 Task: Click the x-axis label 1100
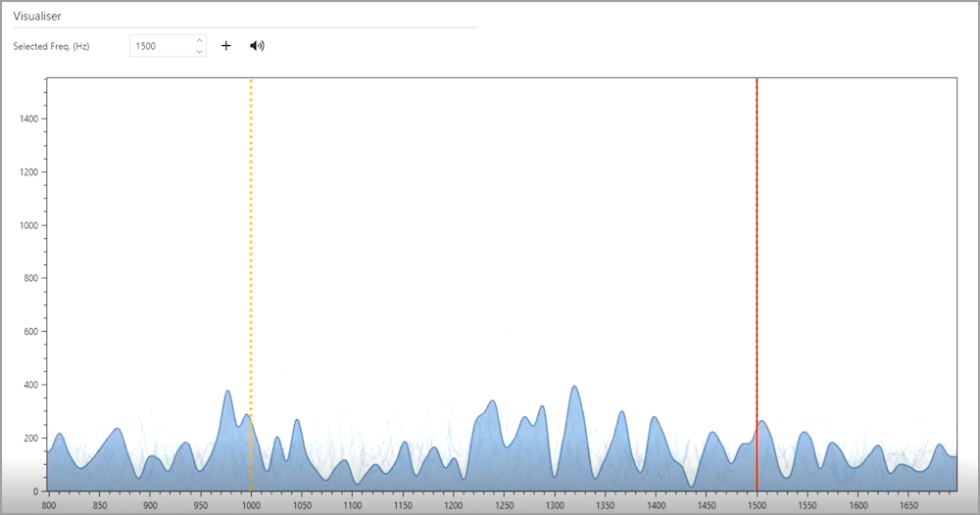pyautogui.click(x=352, y=505)
